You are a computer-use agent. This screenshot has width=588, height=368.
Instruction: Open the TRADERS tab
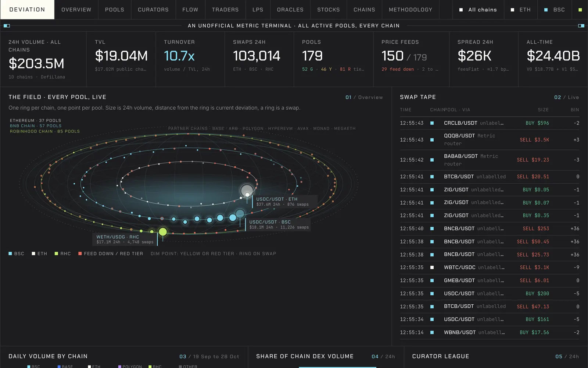[x=225, y=10]
